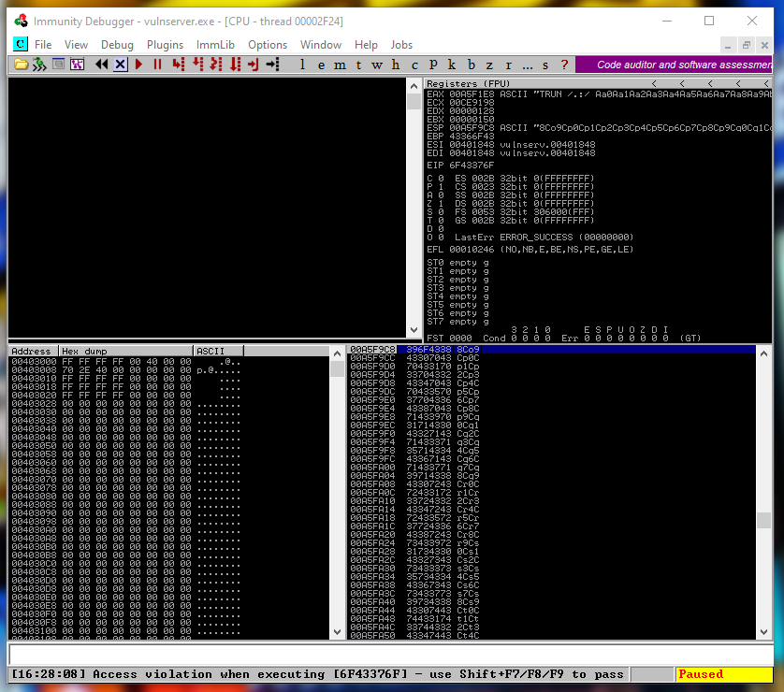Viewport: 784px width, 692px height.
Task: Click the Step over toolbar icon
Action: pos(197,65)
